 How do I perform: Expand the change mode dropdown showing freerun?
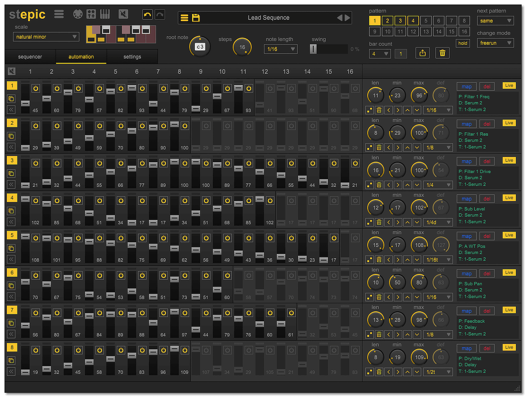pyautogui.click(x=495, y=43)
